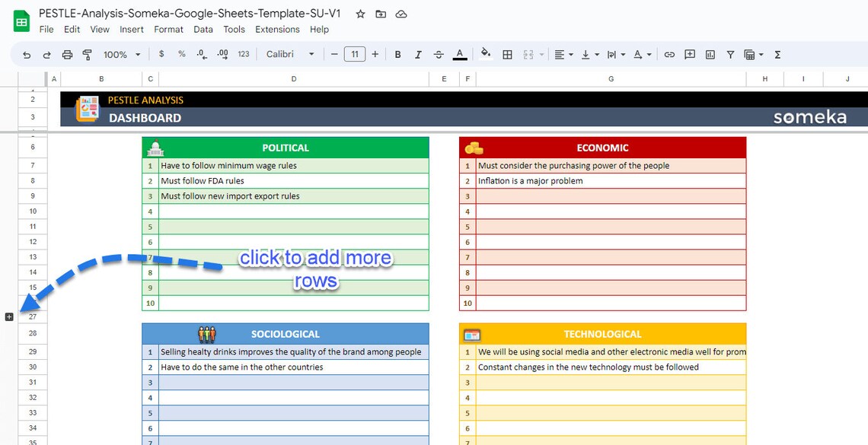Star the PESTLE Analysis spreadsheet
868x445 pixels.
pyautogui.click(x=360, y=14)
